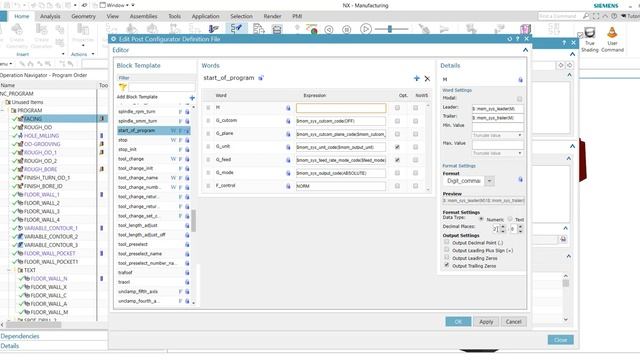Open the Application ribbon tab
This screenshot has height=360, width=640.
coord(205,16)
